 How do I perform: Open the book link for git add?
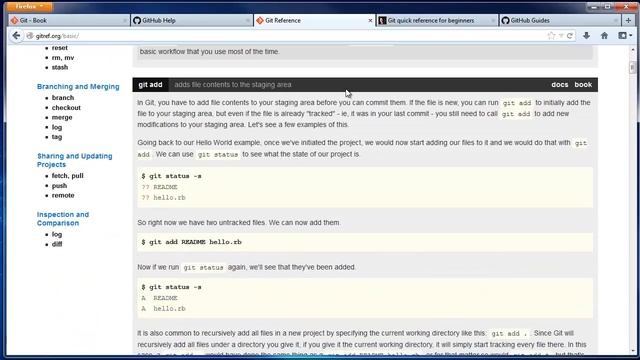tap(583, 84)
